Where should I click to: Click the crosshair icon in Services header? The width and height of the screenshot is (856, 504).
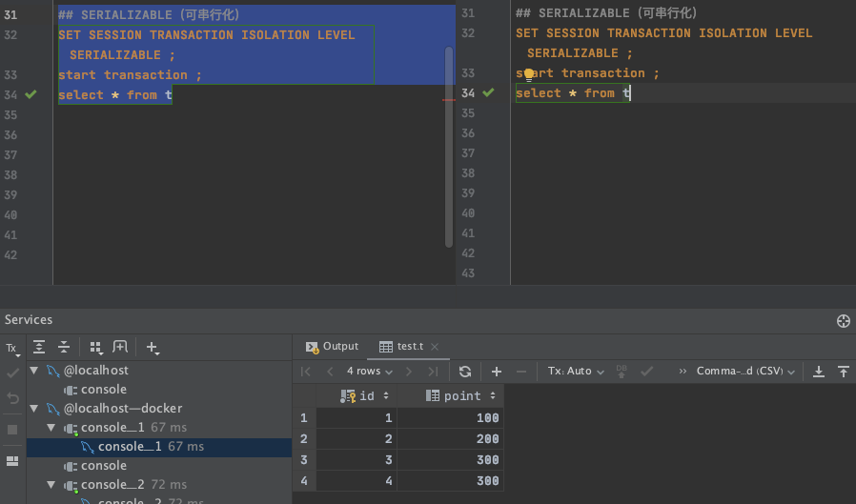(843, 321)
